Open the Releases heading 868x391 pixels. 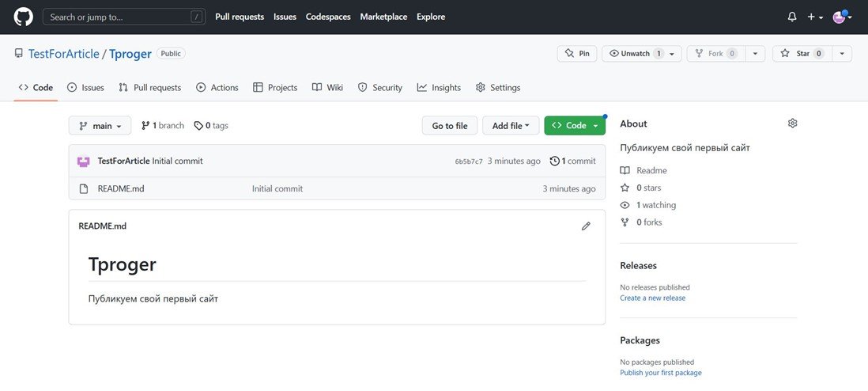pyautogui.click(x=638, y=266)
